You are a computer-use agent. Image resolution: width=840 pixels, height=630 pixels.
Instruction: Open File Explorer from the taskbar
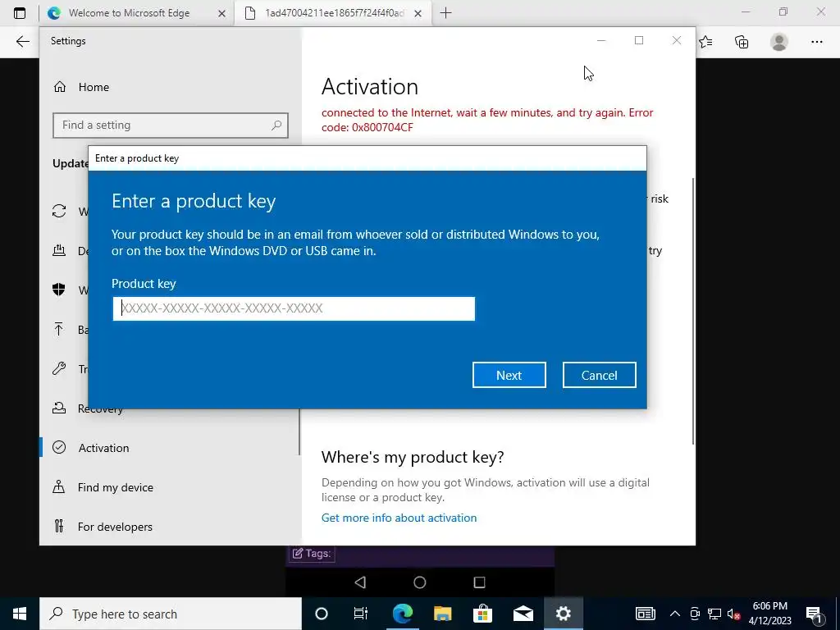[442, 614]
